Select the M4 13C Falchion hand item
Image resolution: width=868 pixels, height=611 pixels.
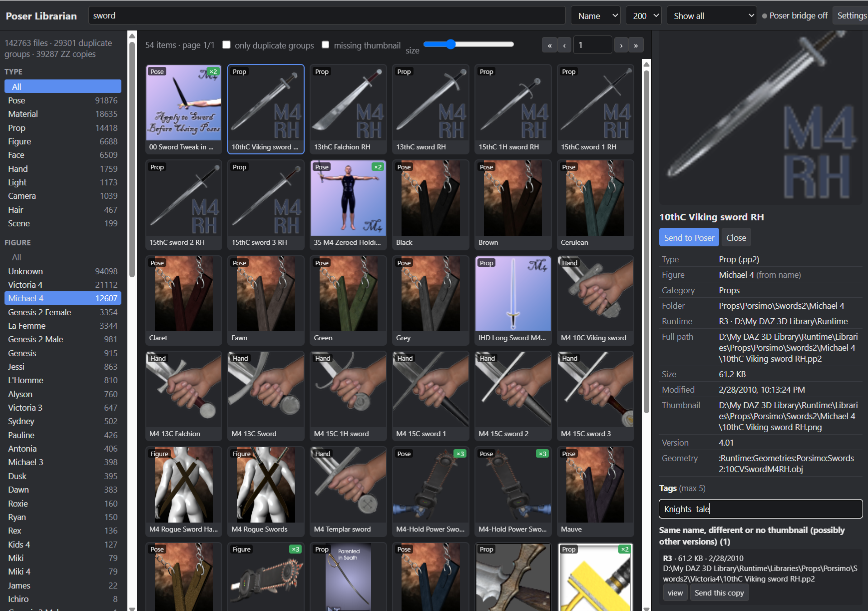[x=183, y=396]
